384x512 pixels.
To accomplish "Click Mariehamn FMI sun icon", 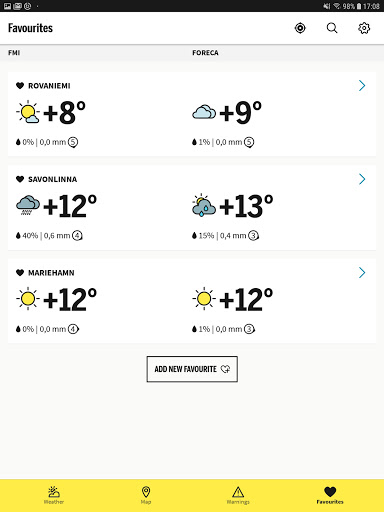I will pyautogui.click(x=28, y=299).
